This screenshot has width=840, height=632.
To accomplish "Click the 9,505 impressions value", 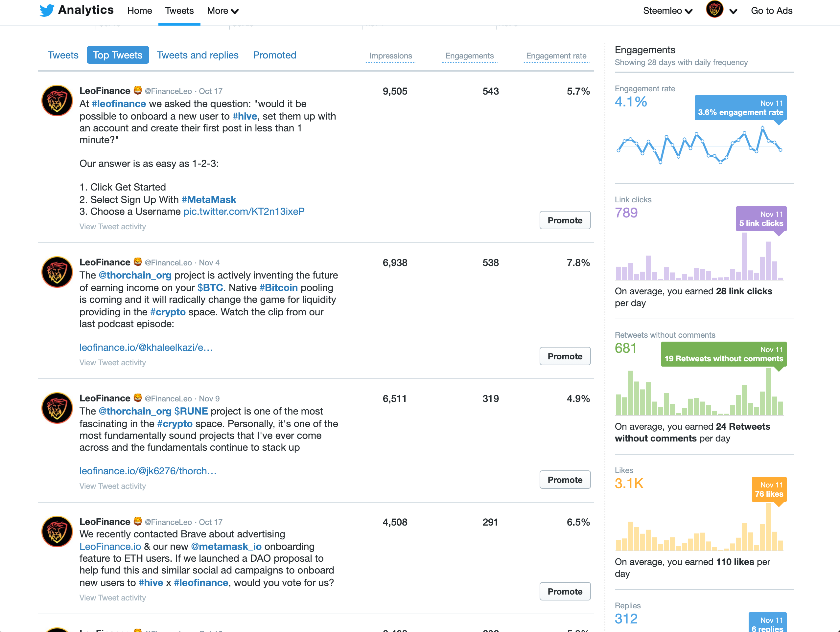I will tap(395, 91).
